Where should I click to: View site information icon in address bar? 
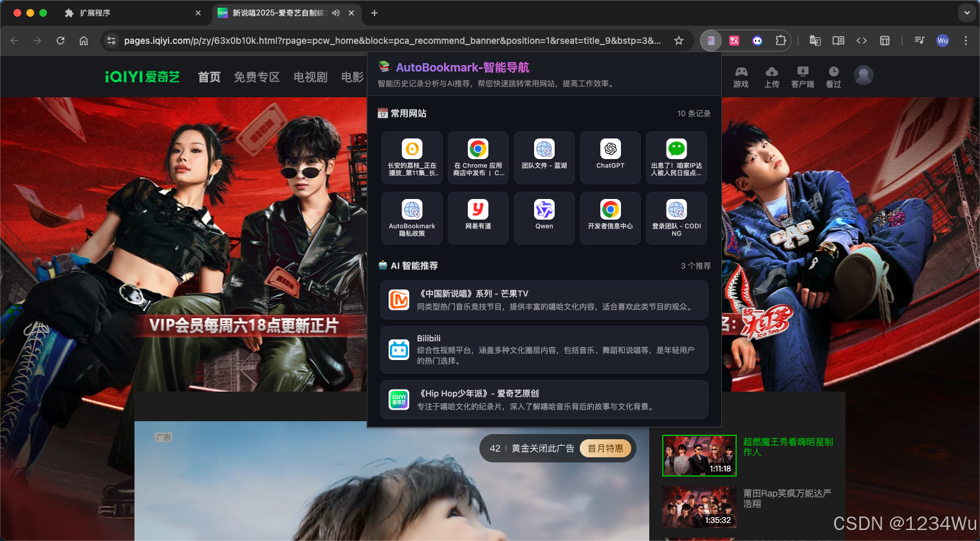tap(111, 41)
